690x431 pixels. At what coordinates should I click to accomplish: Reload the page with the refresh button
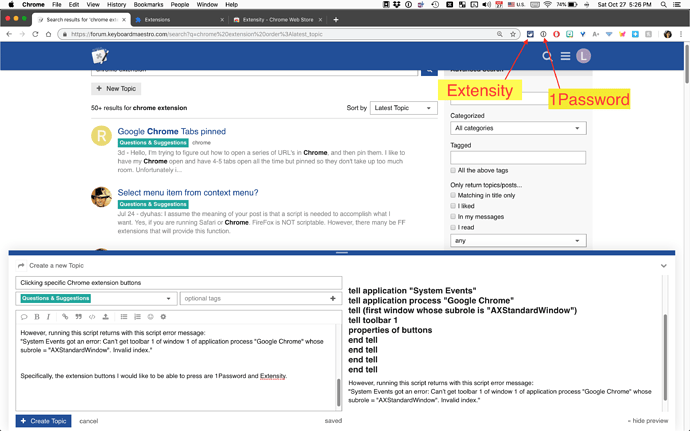coord(35,34)
